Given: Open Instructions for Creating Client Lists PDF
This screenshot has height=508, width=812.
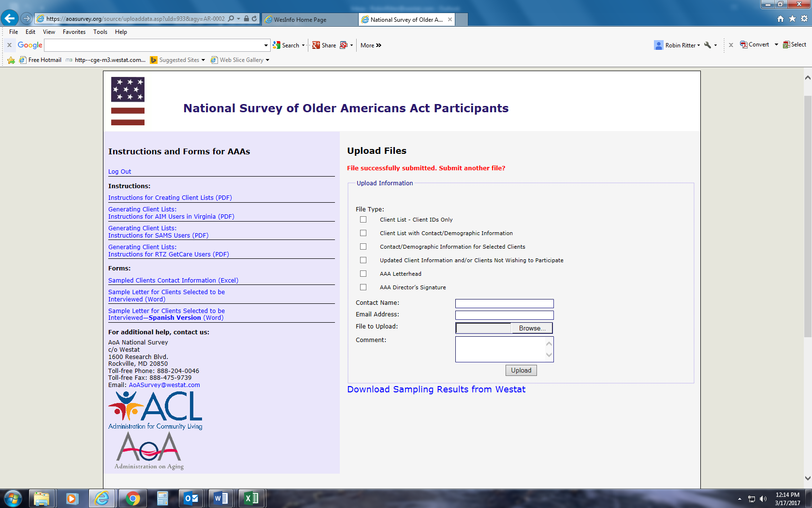Looking at the screenshot, I should click(170, 198).
